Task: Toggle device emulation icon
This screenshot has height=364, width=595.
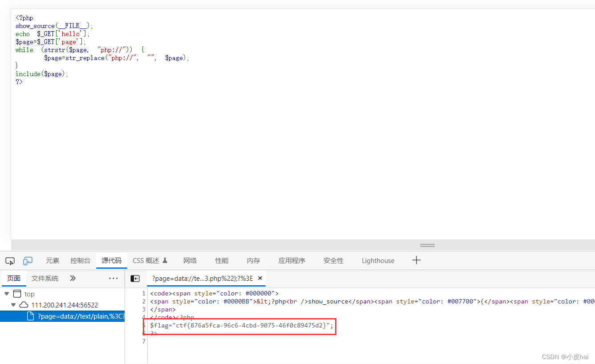Action: click(28, 261)
